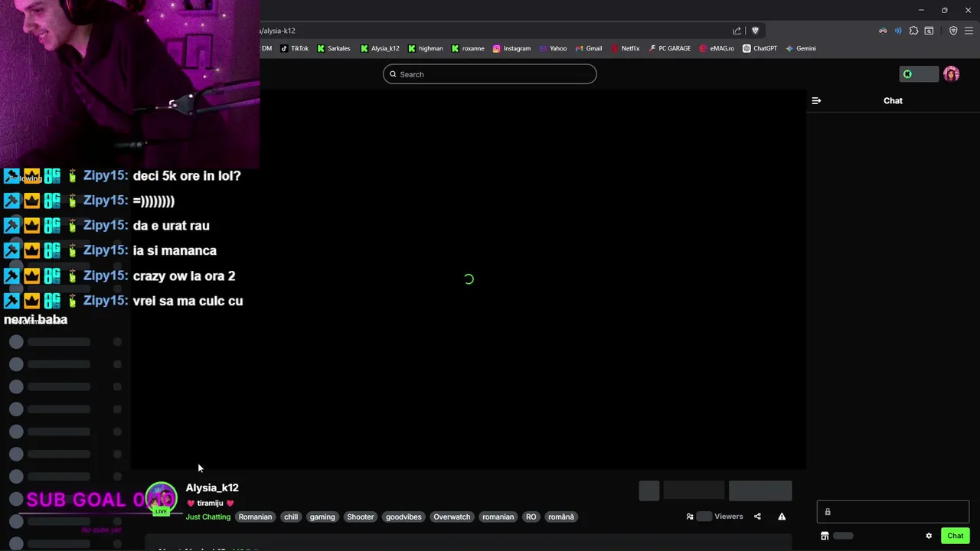Screen dimensions: 980x551
Task: Open the Brave VPN shield icon
Action: [953, 31]
